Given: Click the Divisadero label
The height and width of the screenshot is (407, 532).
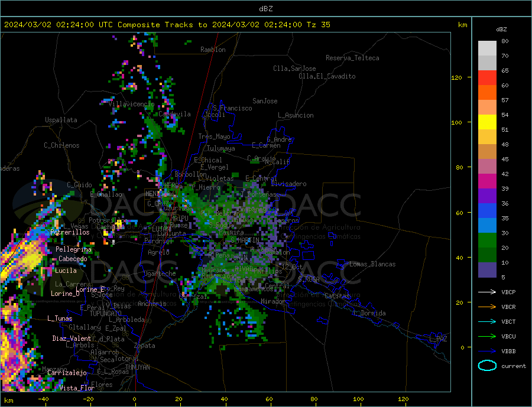Looking at the screenshot, I should tap(288, 184).
